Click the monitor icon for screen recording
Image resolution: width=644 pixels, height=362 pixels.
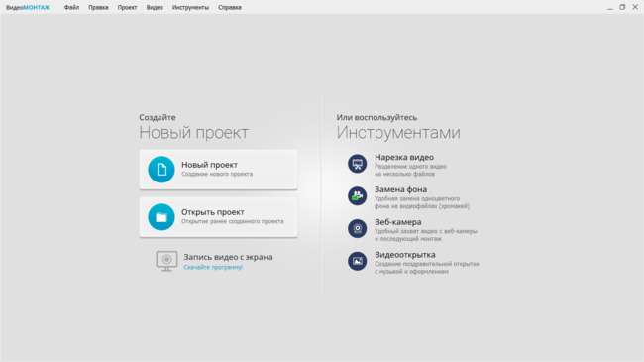pyautogui.click(x=166, y=261)
